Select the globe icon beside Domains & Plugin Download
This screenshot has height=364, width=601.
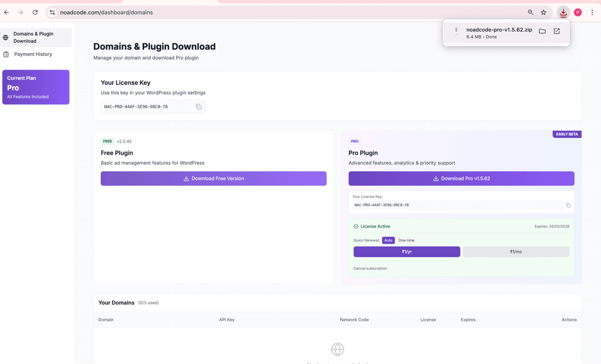click(5, 37)
